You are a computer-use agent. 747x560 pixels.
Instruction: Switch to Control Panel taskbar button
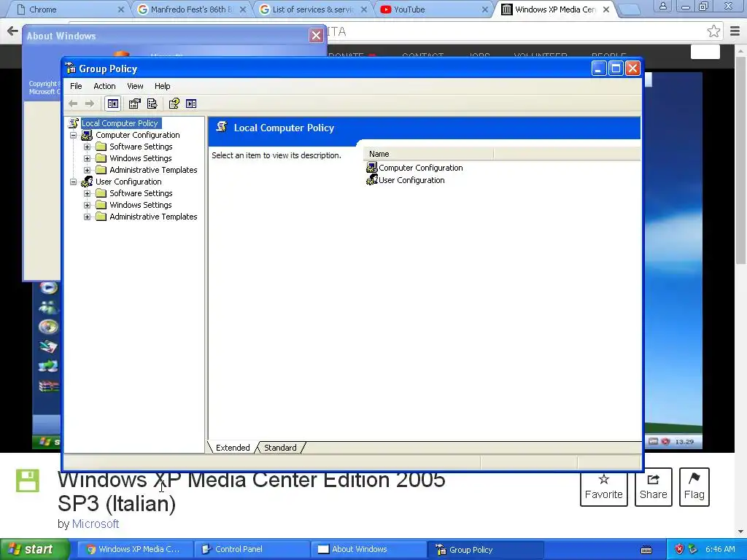252,549
